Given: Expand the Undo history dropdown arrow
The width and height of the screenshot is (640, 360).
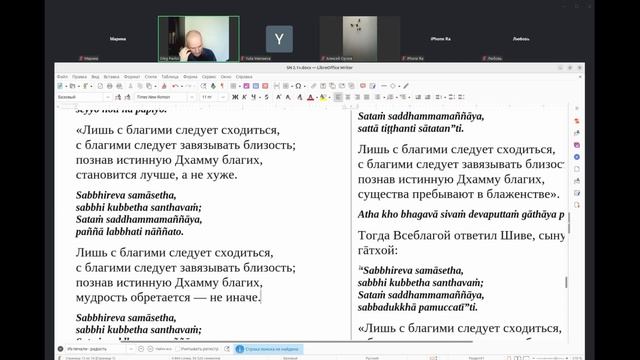Looking at the screenshot, I should (x=182, y=86).
